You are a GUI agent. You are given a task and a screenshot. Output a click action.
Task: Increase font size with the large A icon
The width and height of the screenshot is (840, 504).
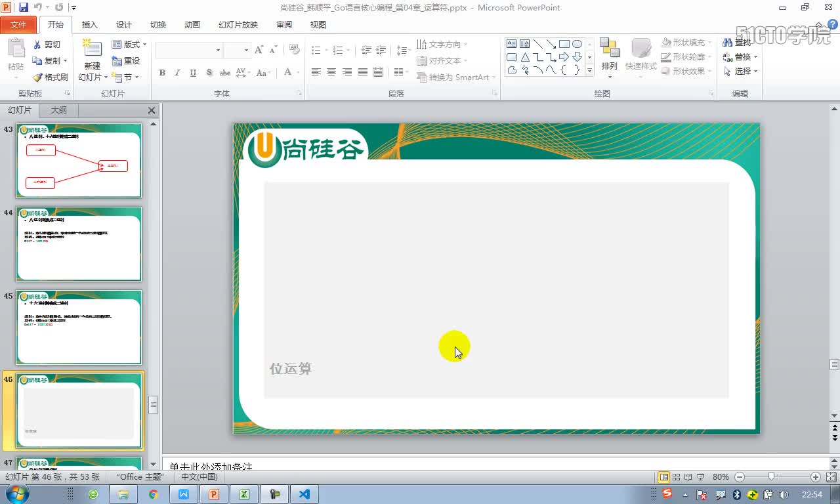click(x=259, y=50)
